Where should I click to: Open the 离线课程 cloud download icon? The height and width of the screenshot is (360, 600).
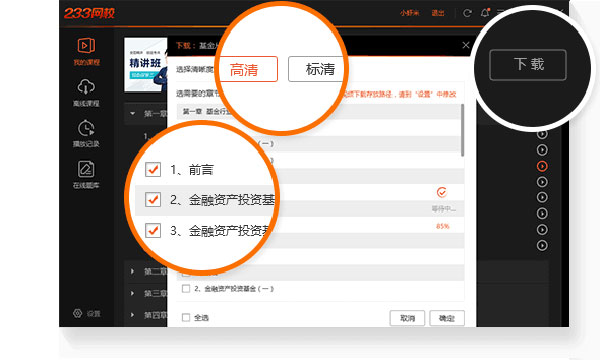click(86, 87)
